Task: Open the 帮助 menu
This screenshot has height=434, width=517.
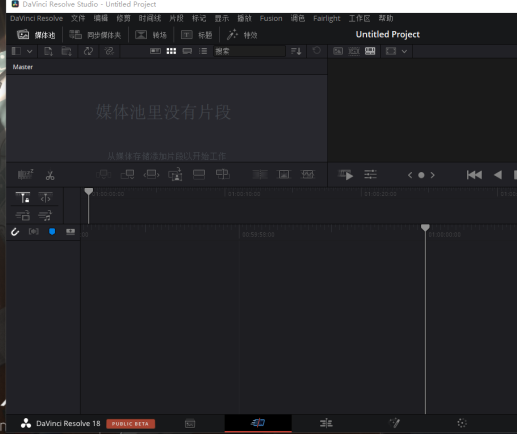Action: pos(386,18)
